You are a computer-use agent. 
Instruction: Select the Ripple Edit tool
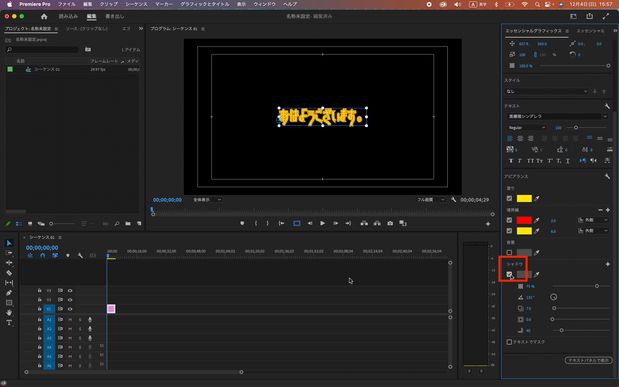click(x=9, y=263)
